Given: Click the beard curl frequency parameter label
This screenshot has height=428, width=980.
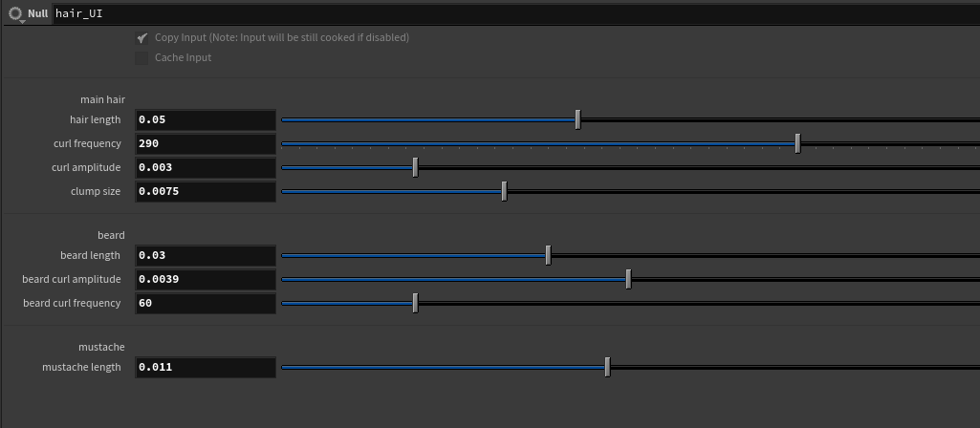Looking at the screenshot, I should (72, 303).
